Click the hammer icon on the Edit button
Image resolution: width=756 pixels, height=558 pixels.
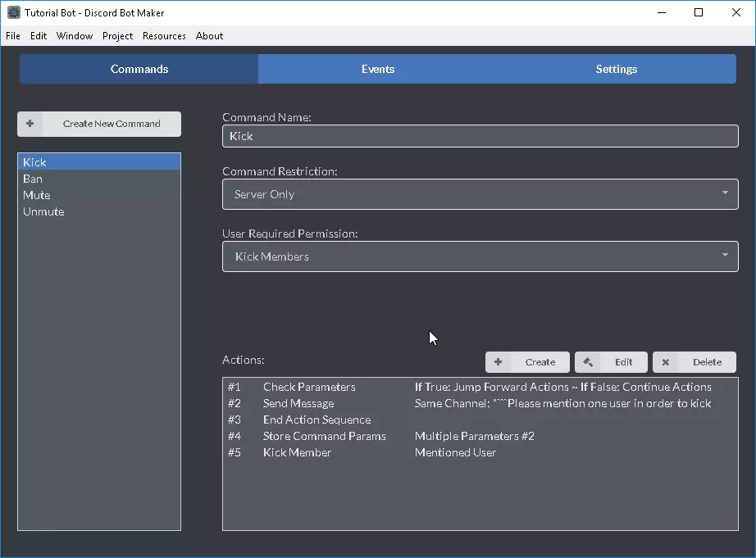[x=588, y=362]
